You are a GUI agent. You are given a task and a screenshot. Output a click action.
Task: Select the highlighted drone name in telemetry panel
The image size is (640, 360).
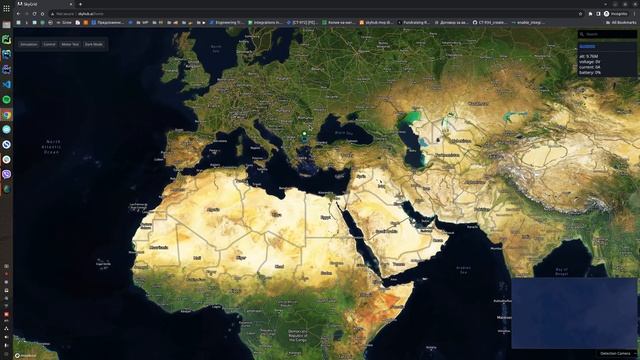point(587,47)
